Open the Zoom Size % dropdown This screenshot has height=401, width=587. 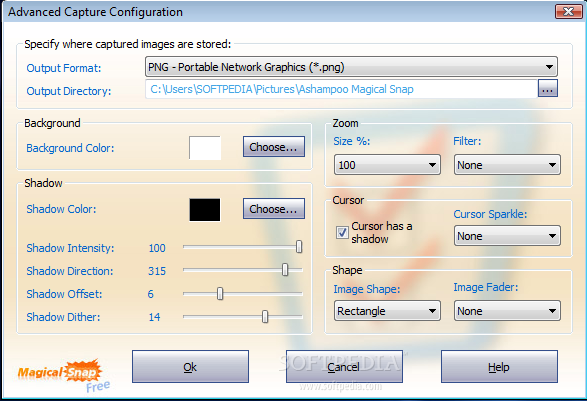click(x=387, y=165)
